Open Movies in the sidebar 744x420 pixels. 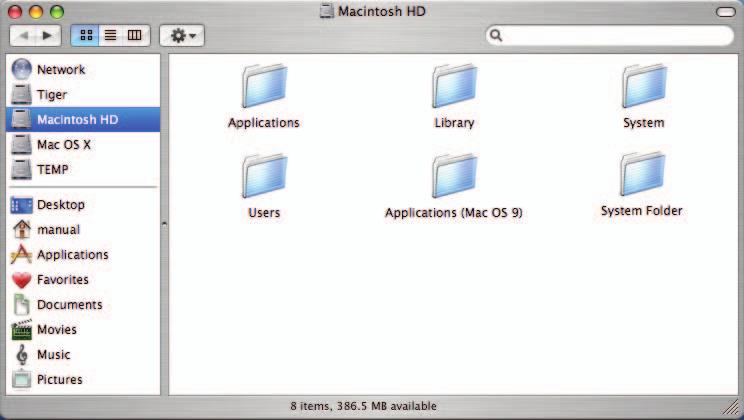click(84, 330)
